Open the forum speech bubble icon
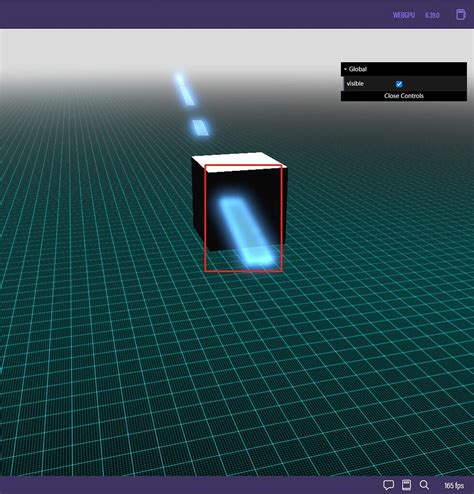The image size is (474, 494). pyautogui.click(x=388, y=485)
